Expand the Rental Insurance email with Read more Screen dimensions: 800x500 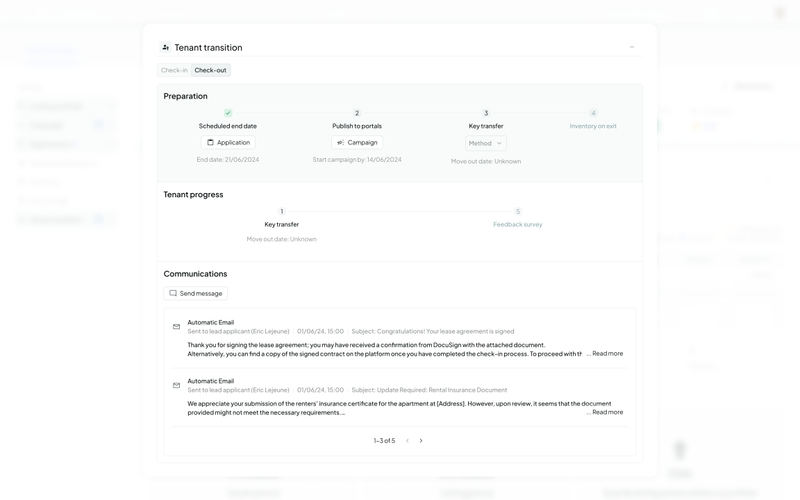tap(607, 412)
